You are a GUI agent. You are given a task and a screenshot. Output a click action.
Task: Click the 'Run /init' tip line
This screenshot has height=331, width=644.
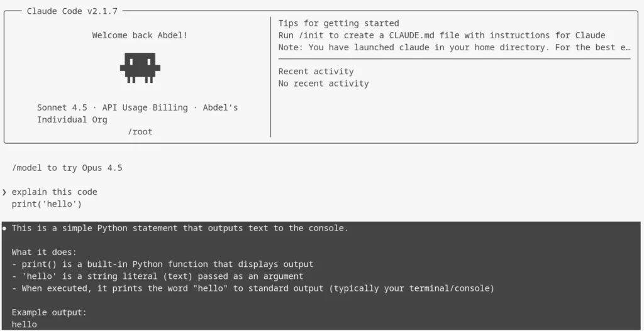pos(441,35)
